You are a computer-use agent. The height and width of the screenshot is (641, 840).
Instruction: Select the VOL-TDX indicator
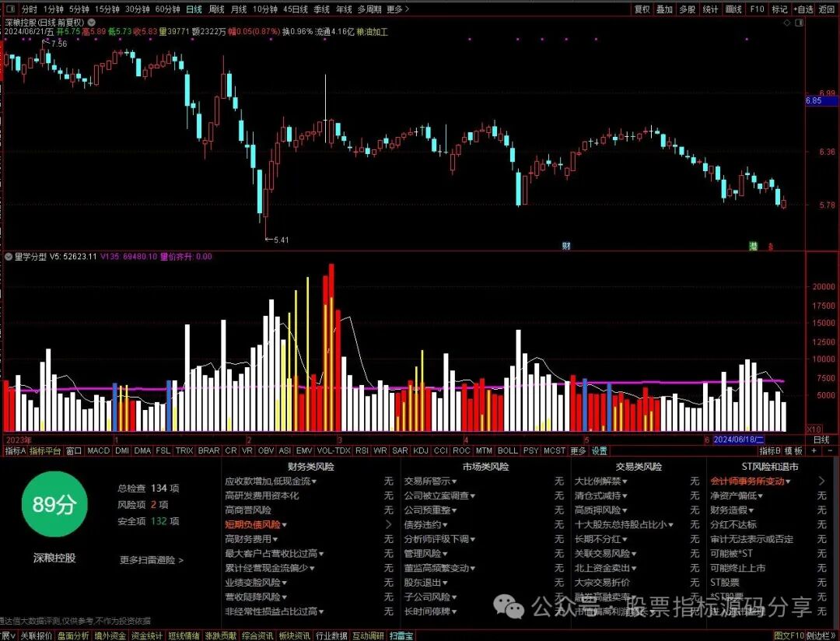(333, 450)
